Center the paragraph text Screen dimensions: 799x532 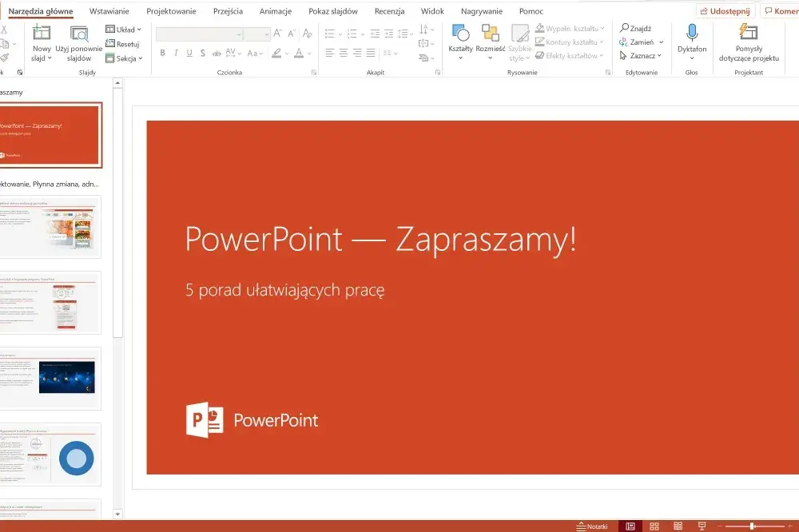coord(344,53)
